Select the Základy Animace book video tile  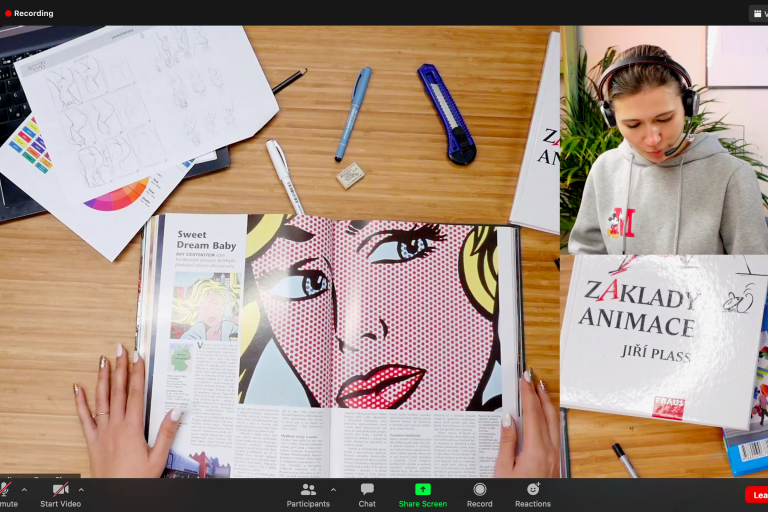pos(663,365)
